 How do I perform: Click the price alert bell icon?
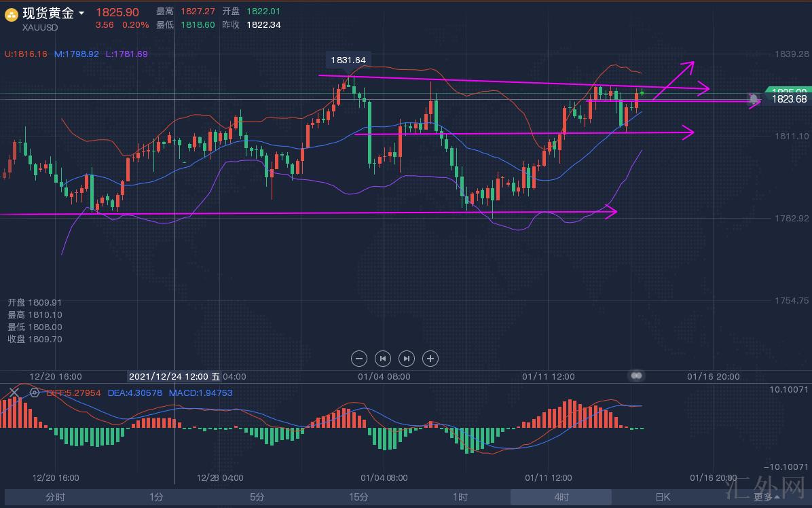[x=754, y=99]
